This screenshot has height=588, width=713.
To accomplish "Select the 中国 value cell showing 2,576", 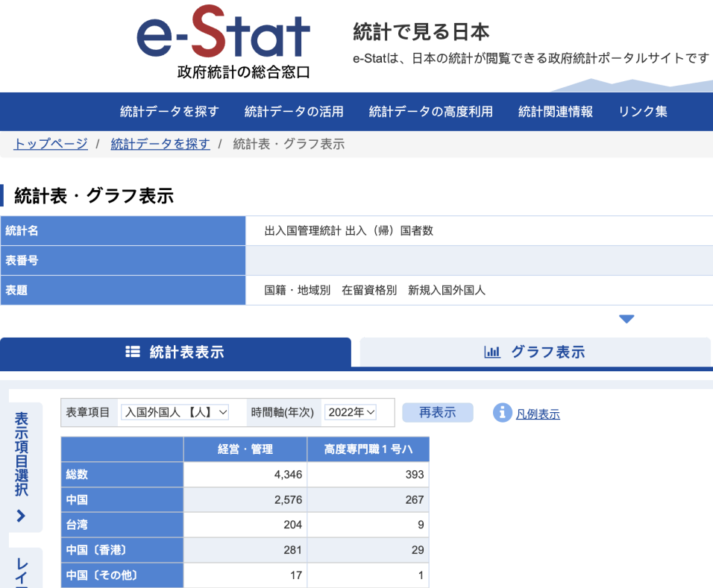I will click(x=245, y=499).
